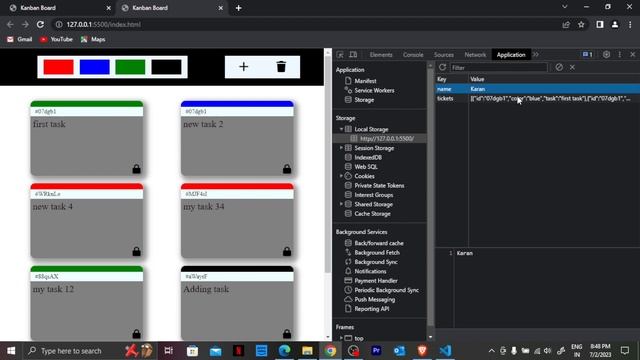Open a new browser tab

[238, 8]
